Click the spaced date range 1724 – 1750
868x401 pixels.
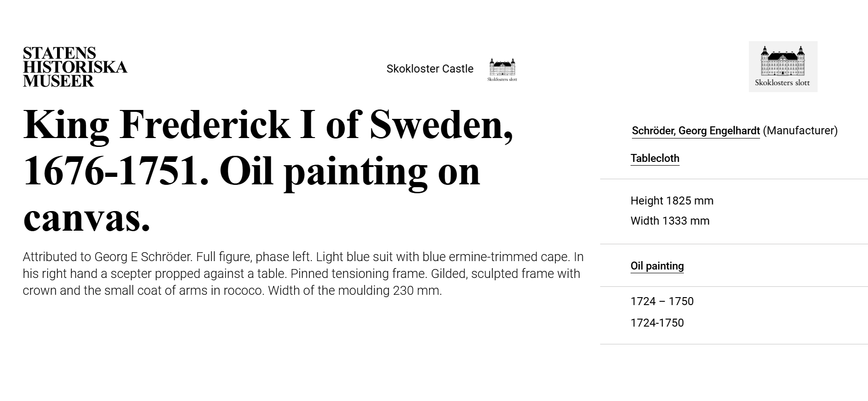(662, 301)
